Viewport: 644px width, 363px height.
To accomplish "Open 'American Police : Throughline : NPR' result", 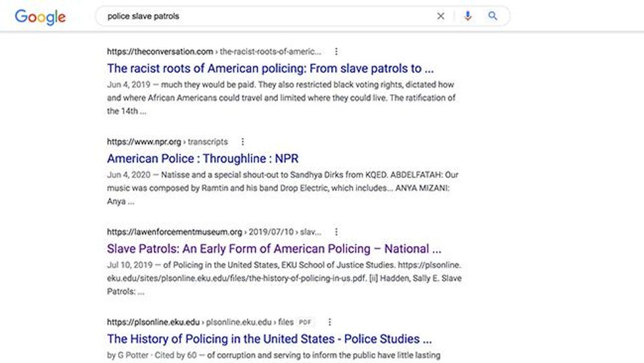I will 203,158.
